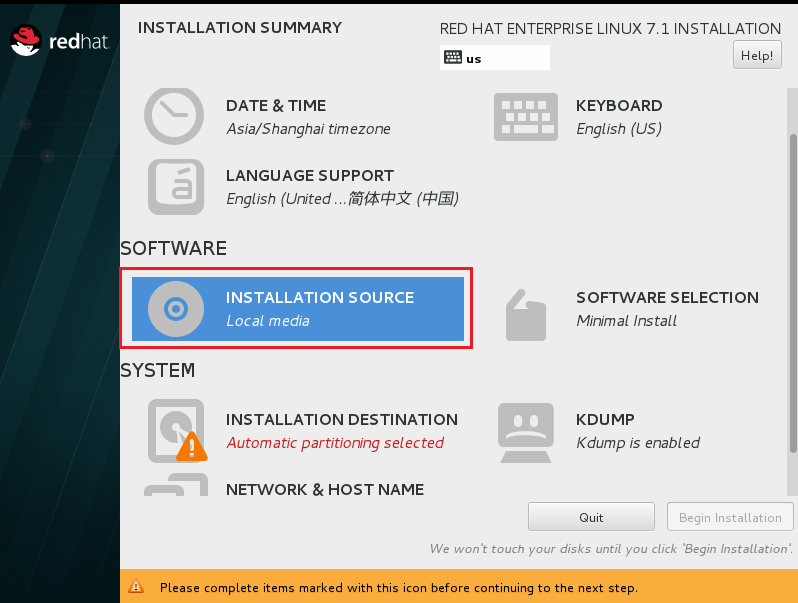Open NETWORK & HOST NAME heading
This screenshot has width=798, height=603.
point(325,490)
